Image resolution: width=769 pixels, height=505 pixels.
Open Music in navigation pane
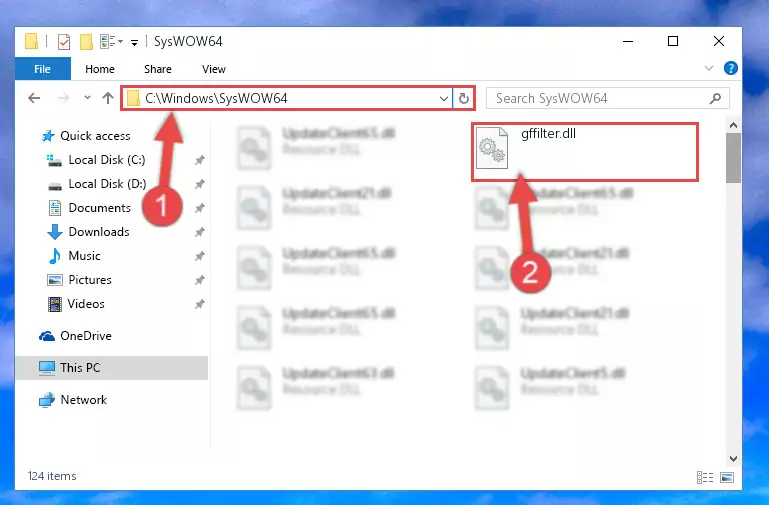pos(84,256)
